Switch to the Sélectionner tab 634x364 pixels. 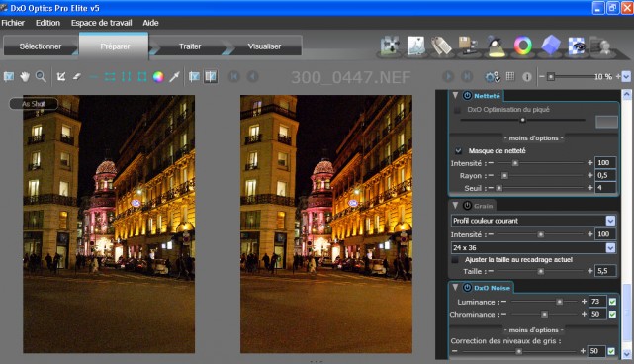click(x=41, y=46)
